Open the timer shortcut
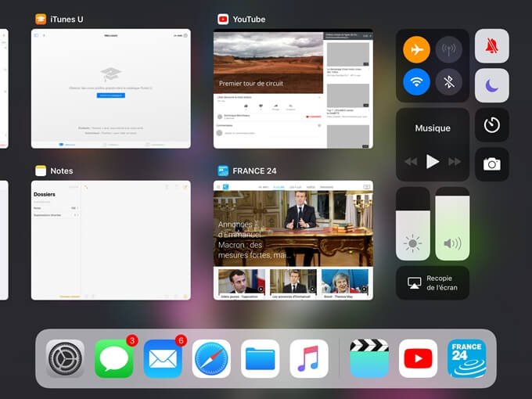This screenshot has height=399, width=532. 491,125
